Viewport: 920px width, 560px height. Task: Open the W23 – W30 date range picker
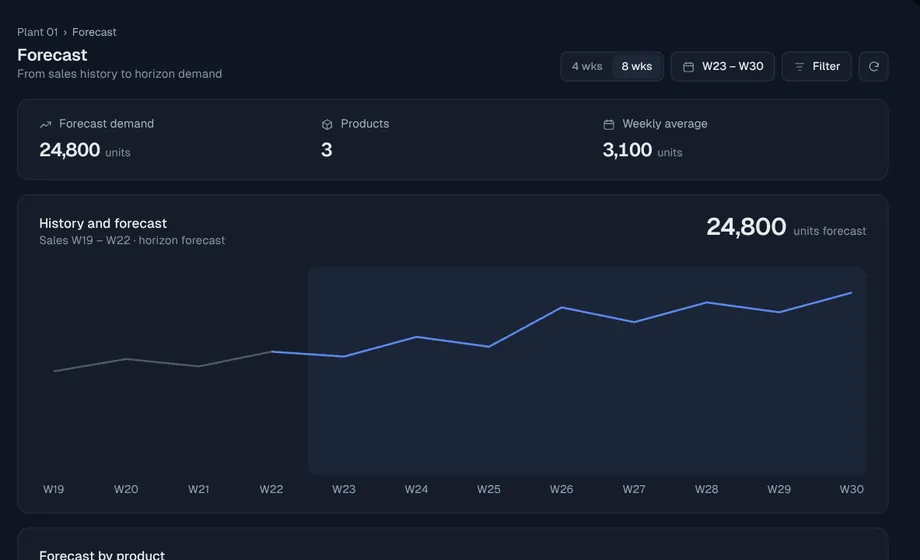tap(722, 66)
